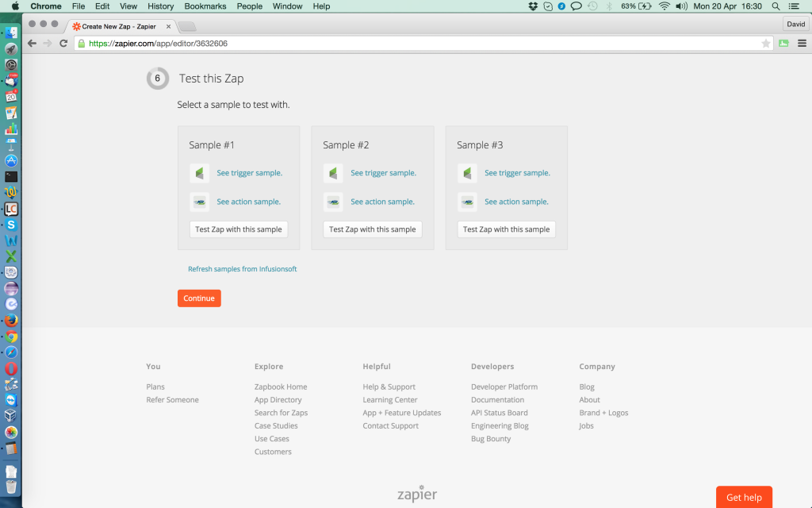
Task: Open the green Chrome extension icon
Action: (x=783, y=44)
